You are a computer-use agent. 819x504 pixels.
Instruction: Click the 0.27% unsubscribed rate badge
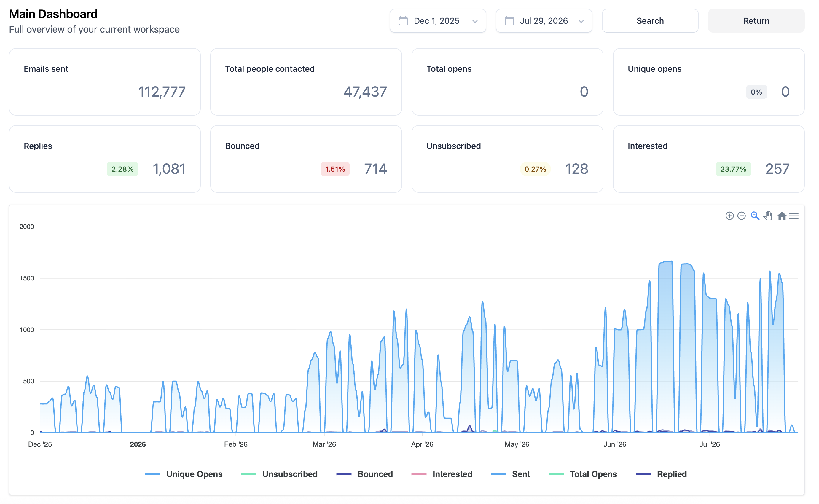pos(535,169)
